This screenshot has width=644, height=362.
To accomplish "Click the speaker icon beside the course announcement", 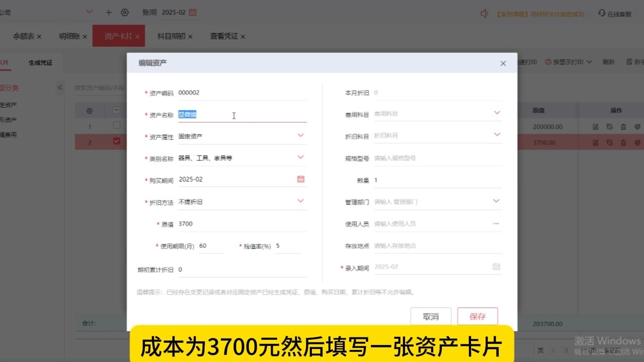I will (x=485, y=14).
